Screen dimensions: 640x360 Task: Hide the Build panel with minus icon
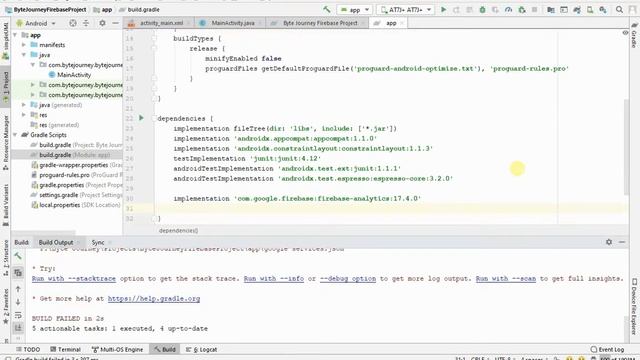click(x=622, y=242)
